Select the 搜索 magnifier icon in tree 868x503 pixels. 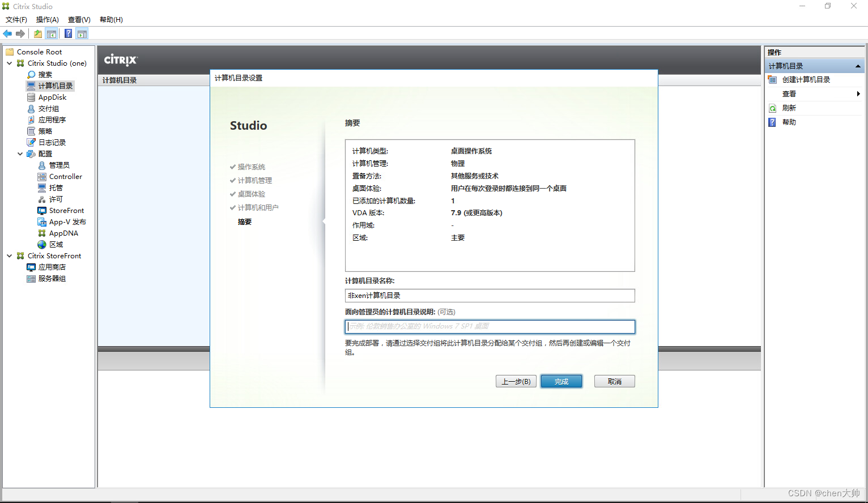tap(31, 75)
